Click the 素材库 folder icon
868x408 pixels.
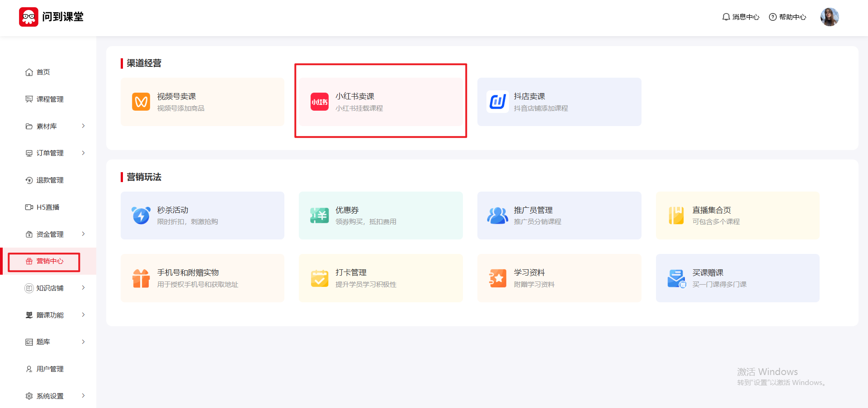[x=29, y=126]
